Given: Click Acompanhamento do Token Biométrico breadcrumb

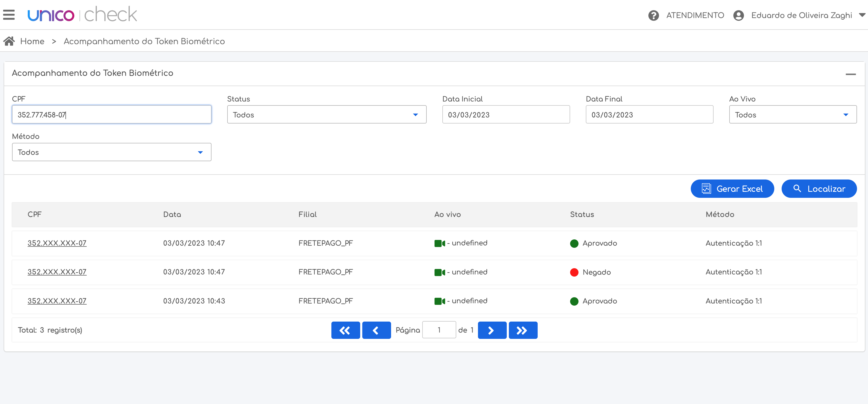Looking at the screenshot, I should point(144,41).
